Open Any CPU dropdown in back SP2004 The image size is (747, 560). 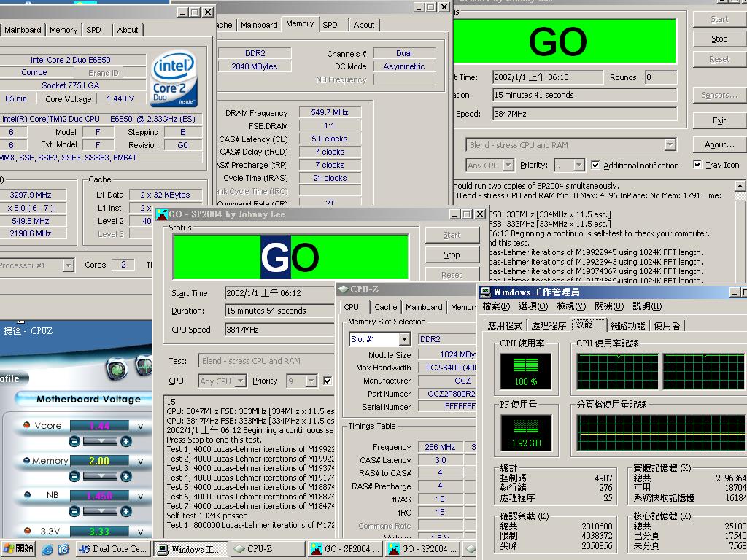tap(508, 166)
